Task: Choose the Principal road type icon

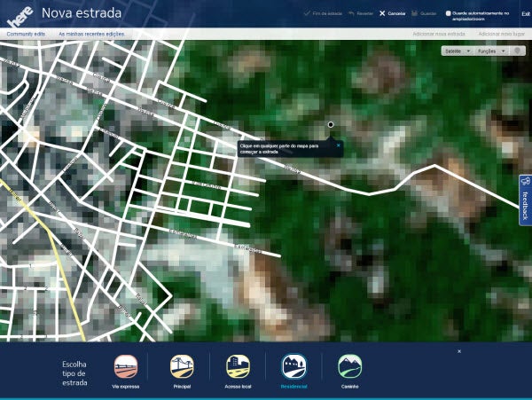Action: click(183, 367)
